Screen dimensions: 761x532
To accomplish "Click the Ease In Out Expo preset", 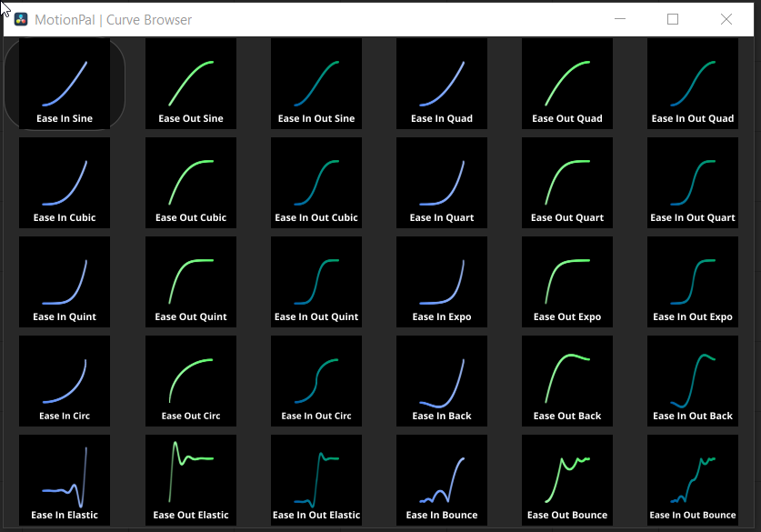I will 693,282.
